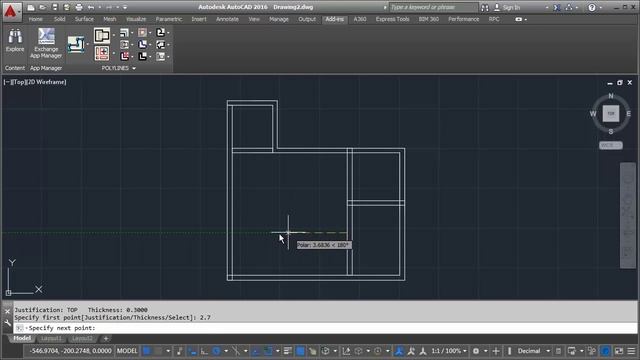Open dropdown arrow beside large blue polyline icon
Screen dimensions: 640x360
click(x=87, y=44)
